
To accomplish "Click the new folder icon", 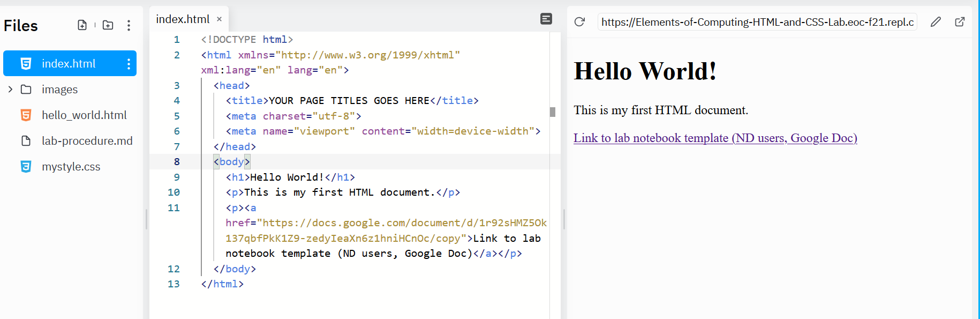I will pyautogui.click(x=108, y=25).
